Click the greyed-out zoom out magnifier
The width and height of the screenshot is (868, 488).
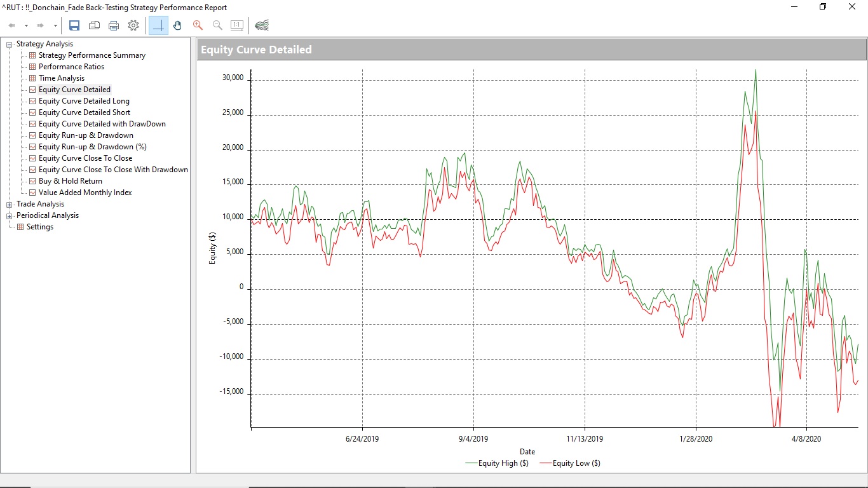tap(217, 25)
